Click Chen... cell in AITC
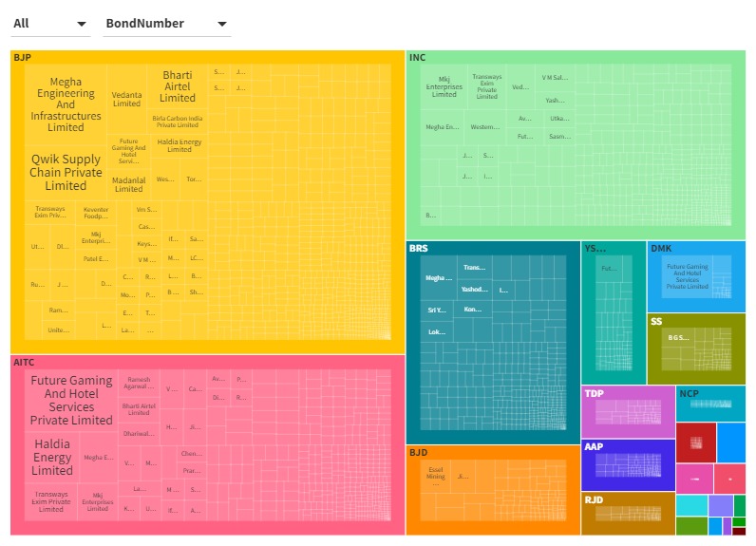Viewport: 756px width, 546px height. (192, 454)
